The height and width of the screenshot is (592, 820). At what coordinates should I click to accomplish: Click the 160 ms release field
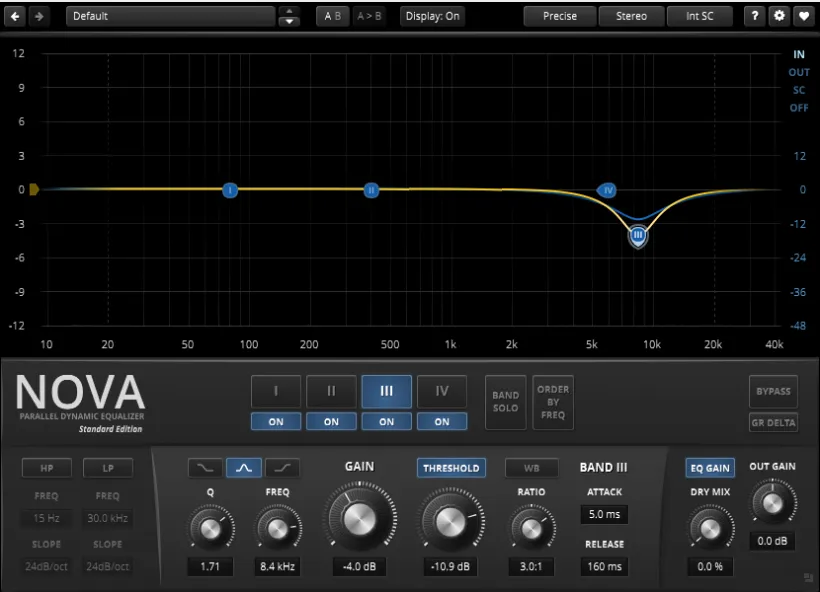click(605, 566)
